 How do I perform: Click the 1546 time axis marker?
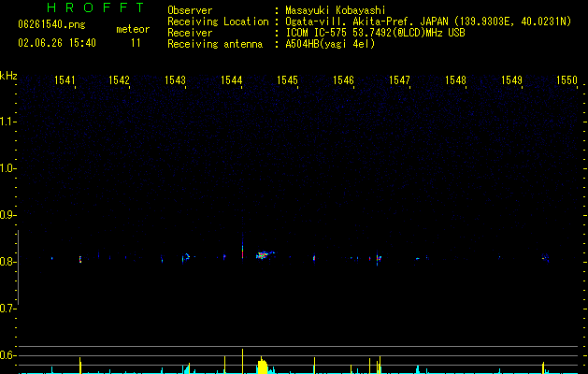pos(343,80)
